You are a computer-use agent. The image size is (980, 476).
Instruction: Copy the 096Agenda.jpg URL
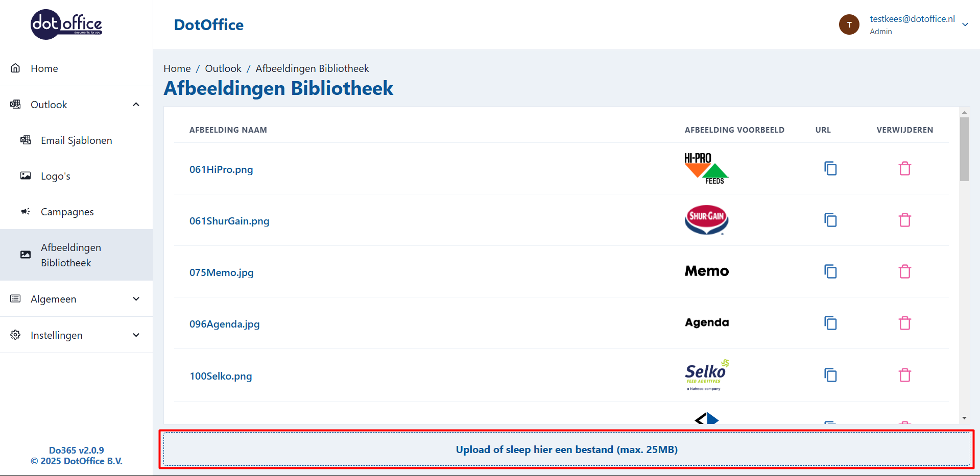(830, 323)
